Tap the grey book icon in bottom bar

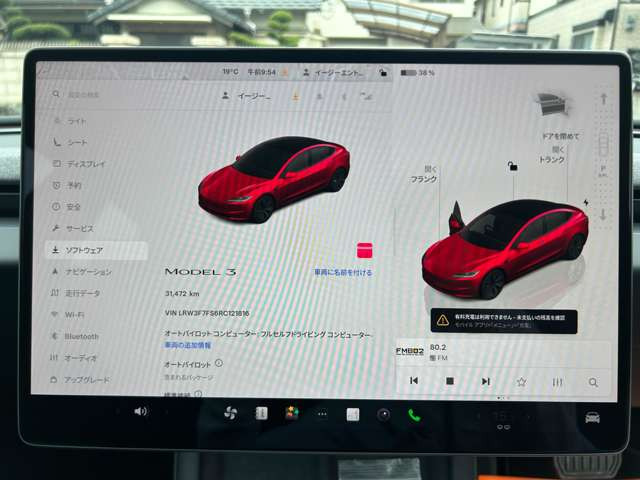click(261, 413)
